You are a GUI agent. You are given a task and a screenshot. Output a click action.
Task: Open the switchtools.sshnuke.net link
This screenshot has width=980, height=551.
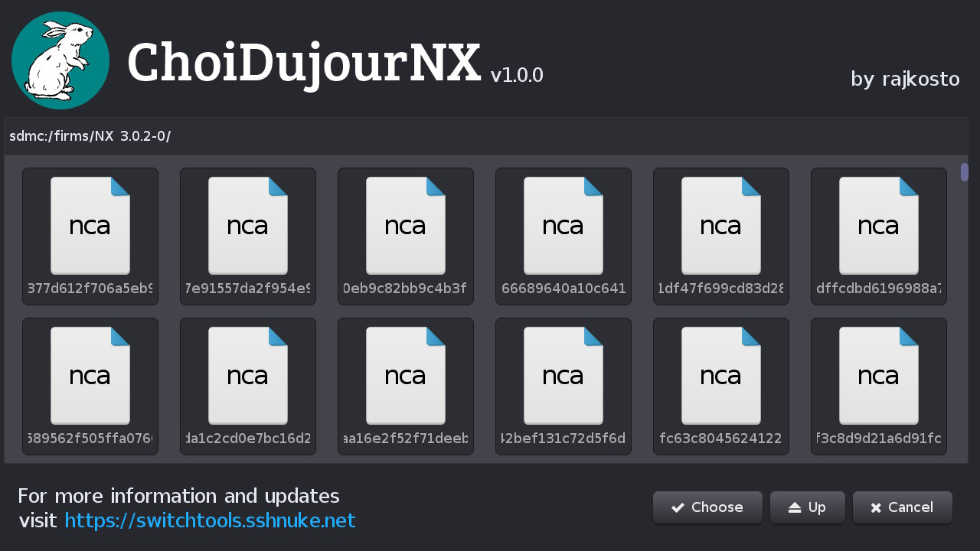point(210,521)
